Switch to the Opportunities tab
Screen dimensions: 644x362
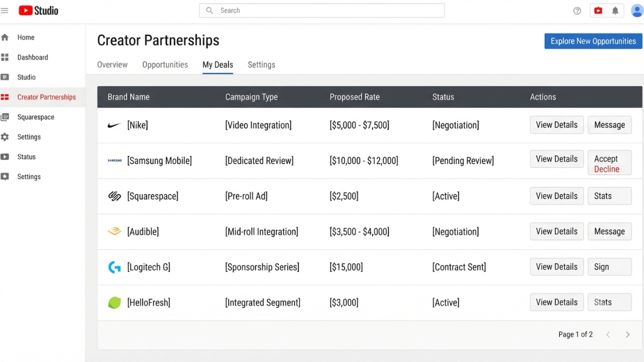coord(165,65)
